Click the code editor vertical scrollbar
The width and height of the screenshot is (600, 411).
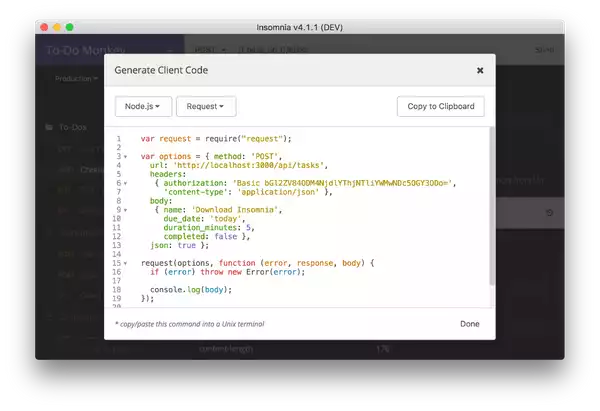click(x=492, y=206)
